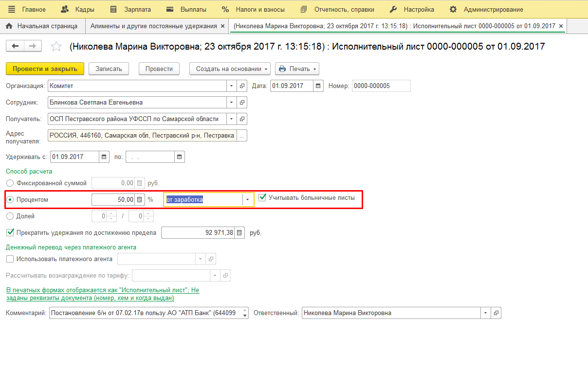This screenshot has height=370, width=588.
Task: Open calendar picker for document date
Action: click(x=318, y=86)
